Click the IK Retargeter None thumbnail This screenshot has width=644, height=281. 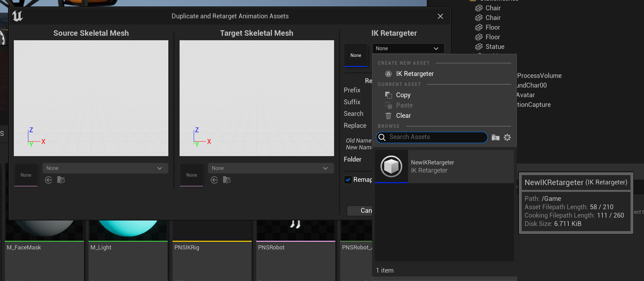356,55
